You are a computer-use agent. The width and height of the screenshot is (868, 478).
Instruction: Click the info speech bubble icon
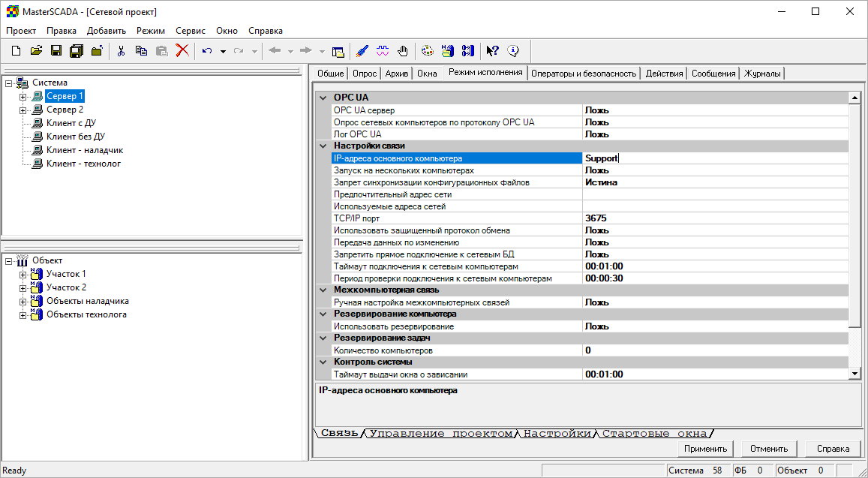(513, 51)
